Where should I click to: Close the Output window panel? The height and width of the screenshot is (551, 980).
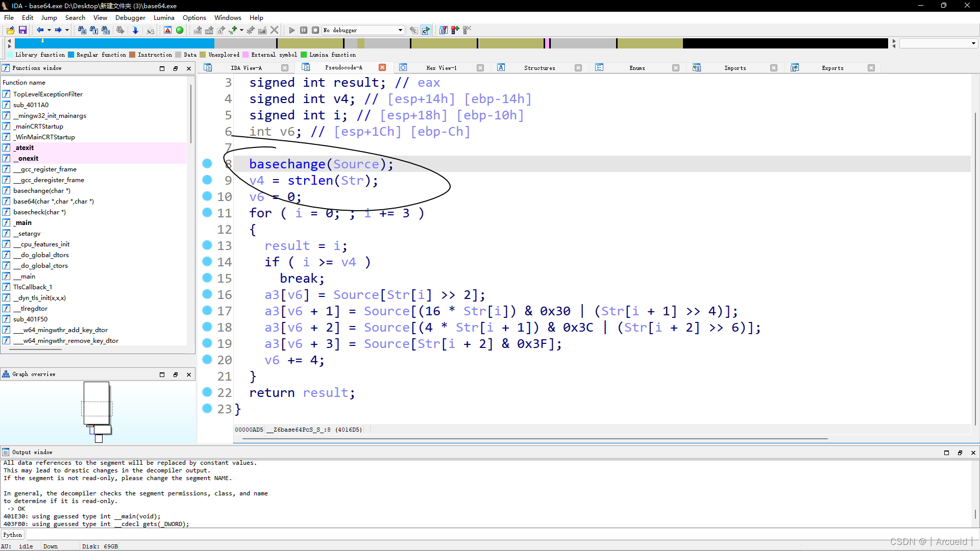point(973,453)
